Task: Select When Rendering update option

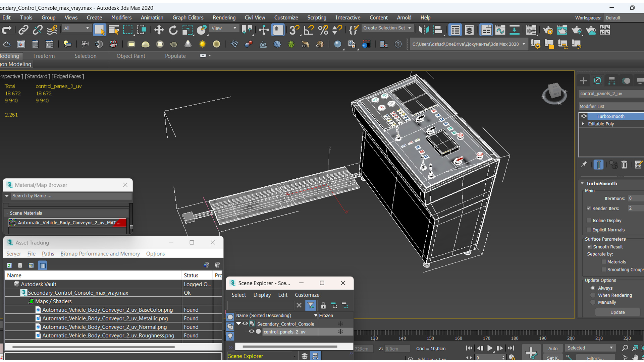Action: tap(593, 295)
